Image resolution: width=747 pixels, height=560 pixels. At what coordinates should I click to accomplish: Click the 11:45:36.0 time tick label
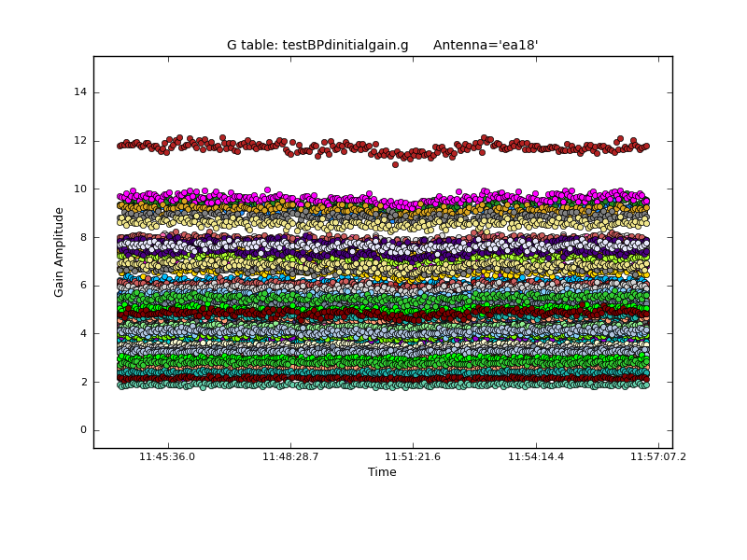[x=167, y=457]
